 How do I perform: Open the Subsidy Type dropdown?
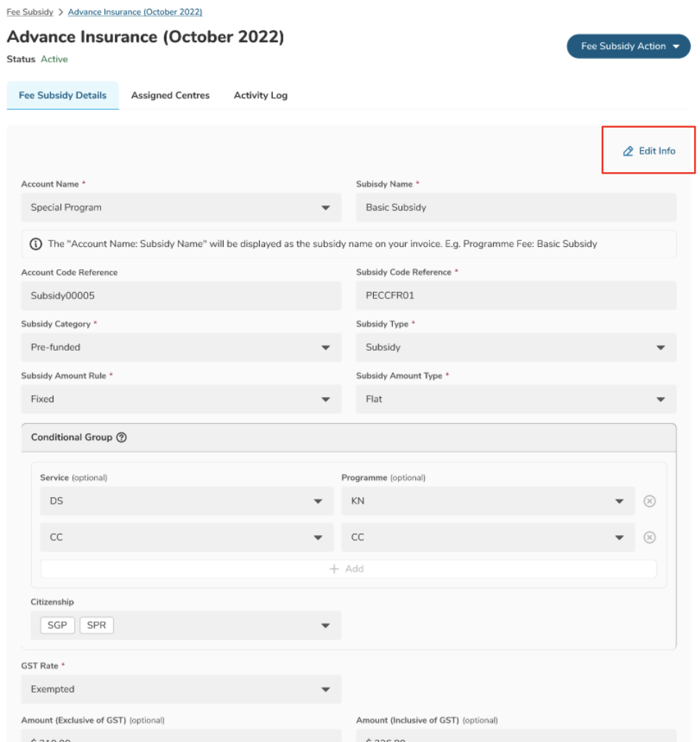point(660,348)
